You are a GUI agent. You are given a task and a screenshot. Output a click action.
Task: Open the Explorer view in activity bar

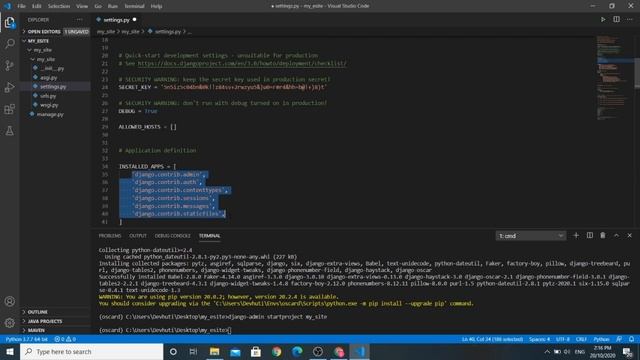tap(9, 22)
